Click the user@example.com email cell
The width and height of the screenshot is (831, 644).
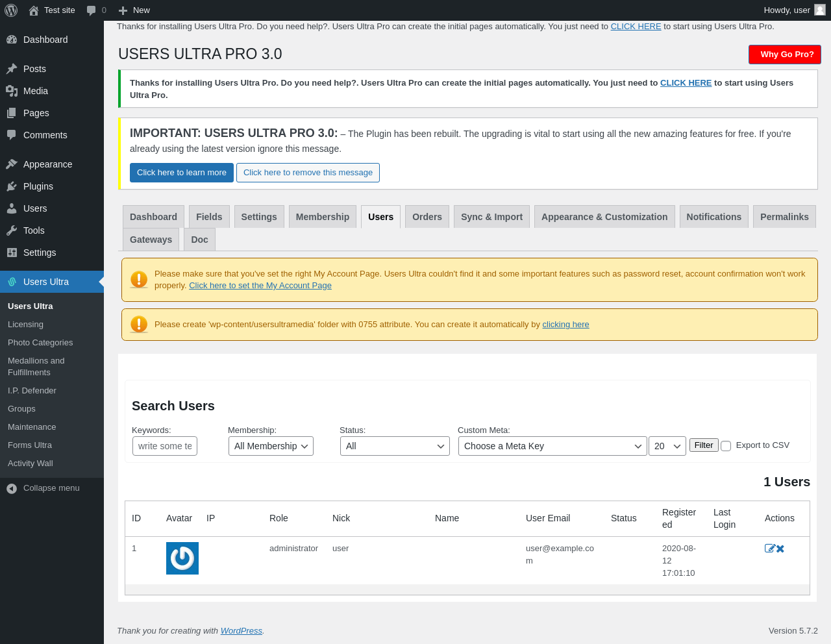coord(560,554)
